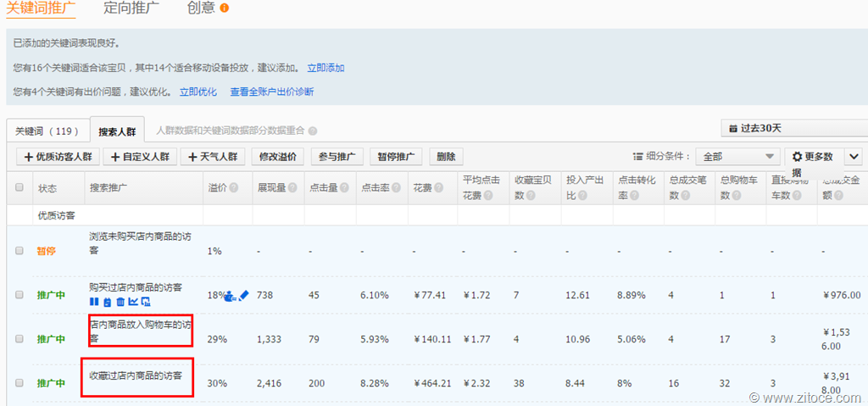The height and width of the screenshot is (406, 868).
Task: Click the pencil edit icon beside 18% bid
Action: pos(243,295)
